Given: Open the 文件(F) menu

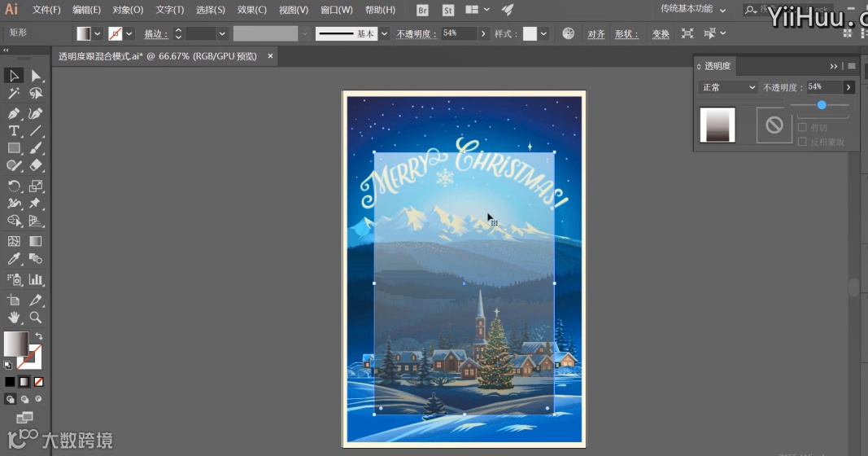Looking at the screenshot, I should (x=46, y=10).
